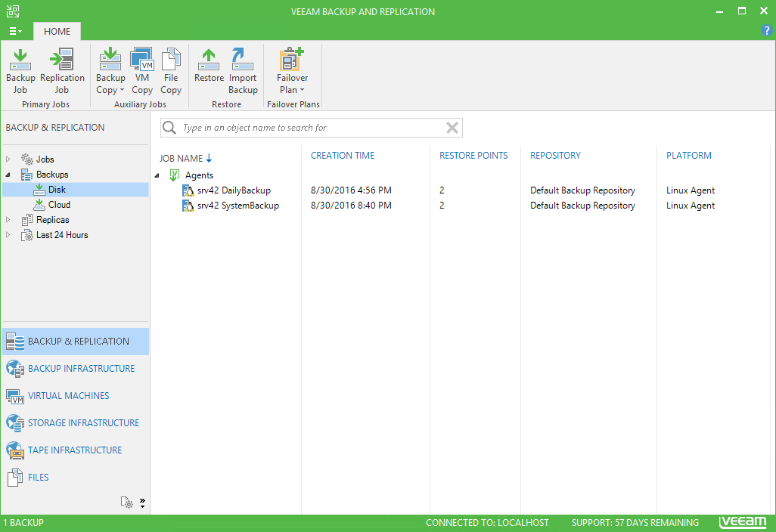Click the Linux icon of srv42 SystemBackup
Screen dimensions: 776x532
pyautogui.click(x=188, y=206)
